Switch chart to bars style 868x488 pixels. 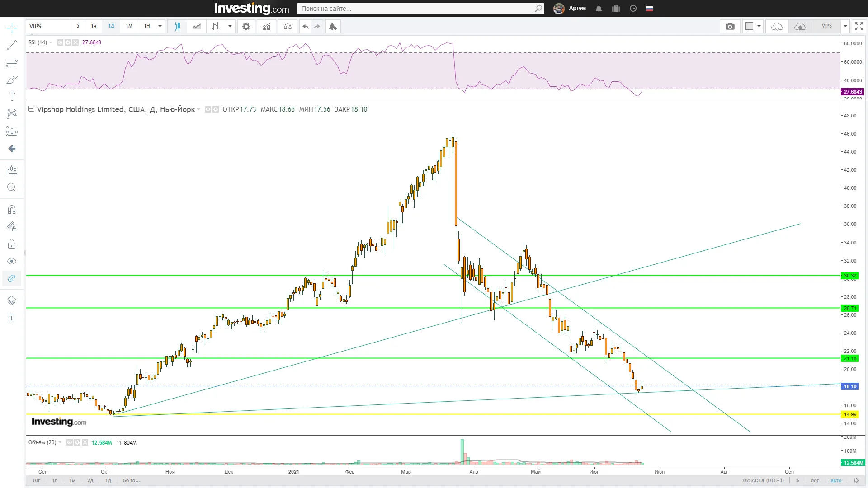(x=216, y=26)
